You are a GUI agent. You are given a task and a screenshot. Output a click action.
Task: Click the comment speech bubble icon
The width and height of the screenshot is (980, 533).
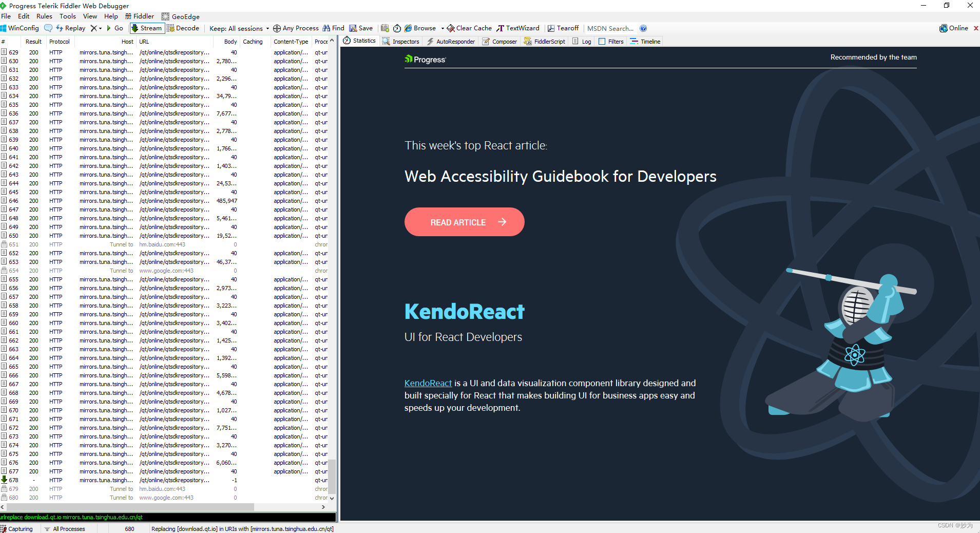48,28
